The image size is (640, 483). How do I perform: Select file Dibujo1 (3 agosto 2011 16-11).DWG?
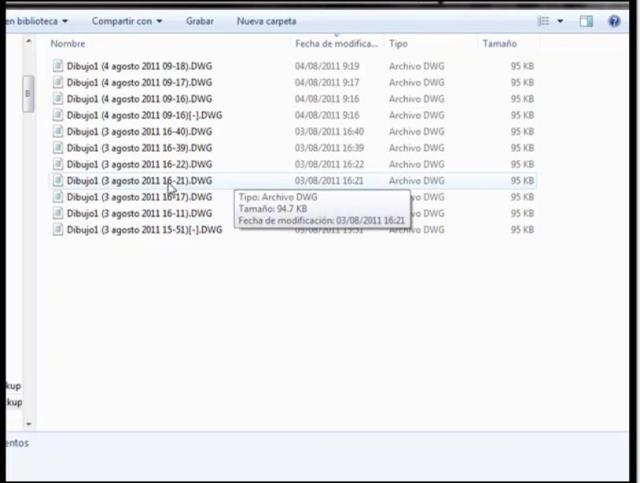(139, 213)
